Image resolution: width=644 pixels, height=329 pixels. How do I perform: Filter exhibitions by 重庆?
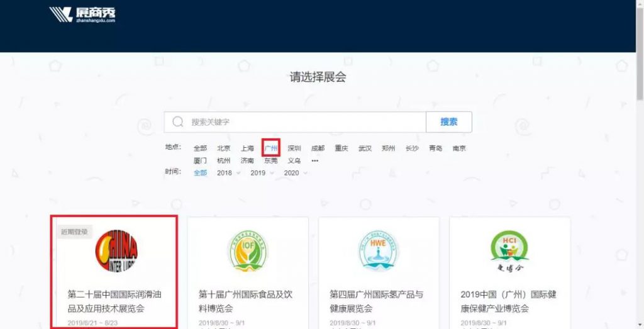pos(341,148)
